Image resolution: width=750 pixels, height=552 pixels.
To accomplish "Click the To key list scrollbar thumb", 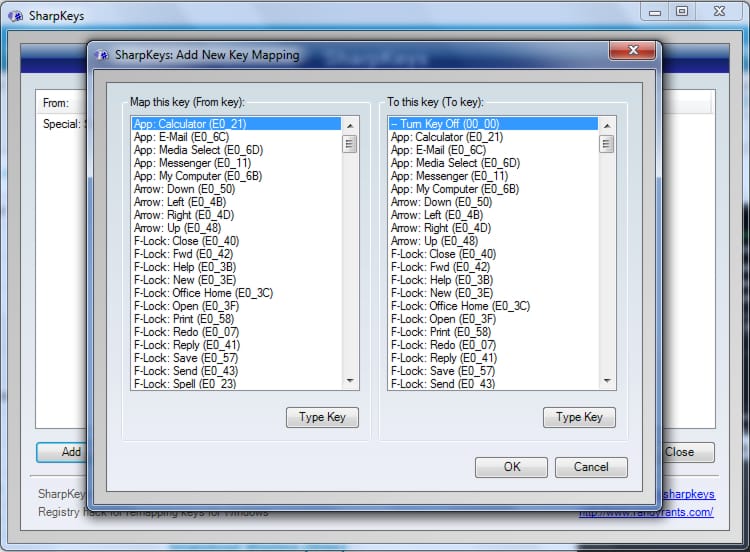I will click(x=607, y=143).
